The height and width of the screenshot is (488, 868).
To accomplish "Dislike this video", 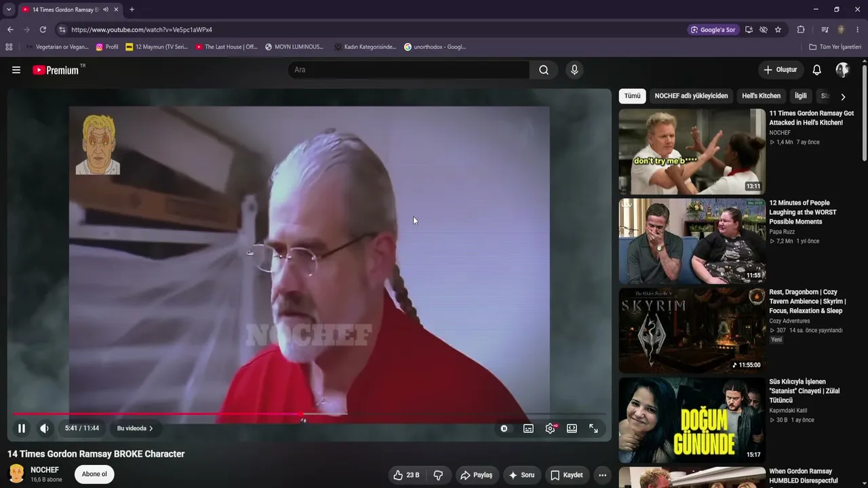I will point(438,475).
